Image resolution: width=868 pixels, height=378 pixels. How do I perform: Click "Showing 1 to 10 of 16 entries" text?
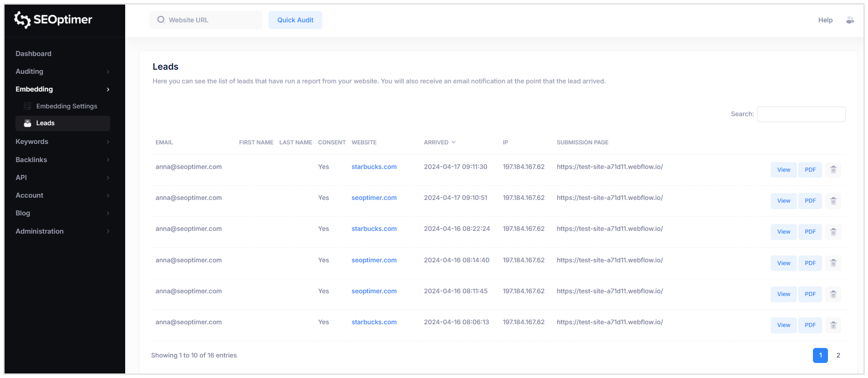pos(194,355)
